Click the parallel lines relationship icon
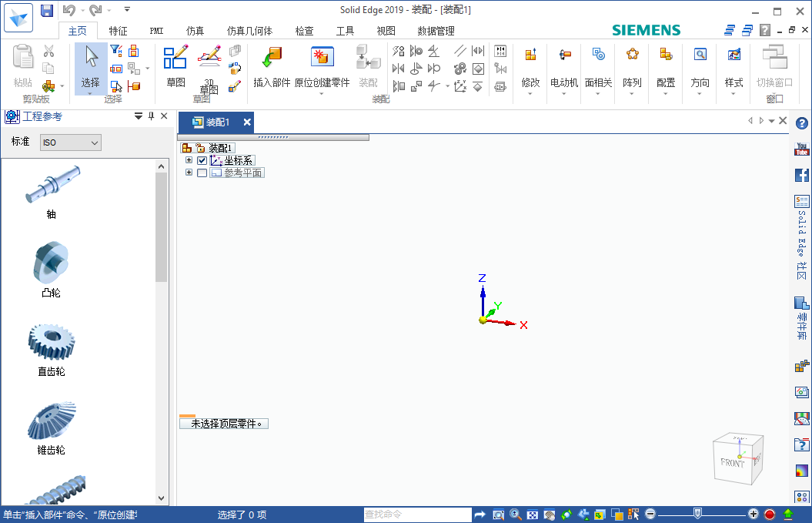Screen dimensions: 812x523 (459, 51)
